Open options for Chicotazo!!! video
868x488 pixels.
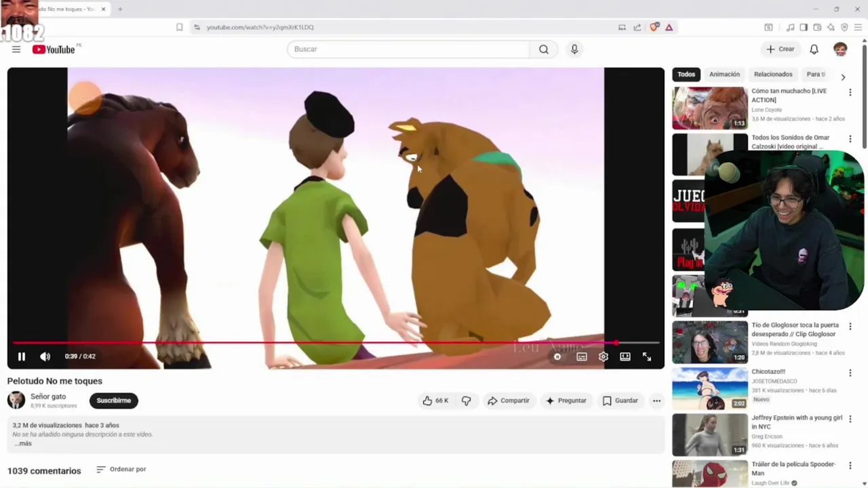[850, 373]
